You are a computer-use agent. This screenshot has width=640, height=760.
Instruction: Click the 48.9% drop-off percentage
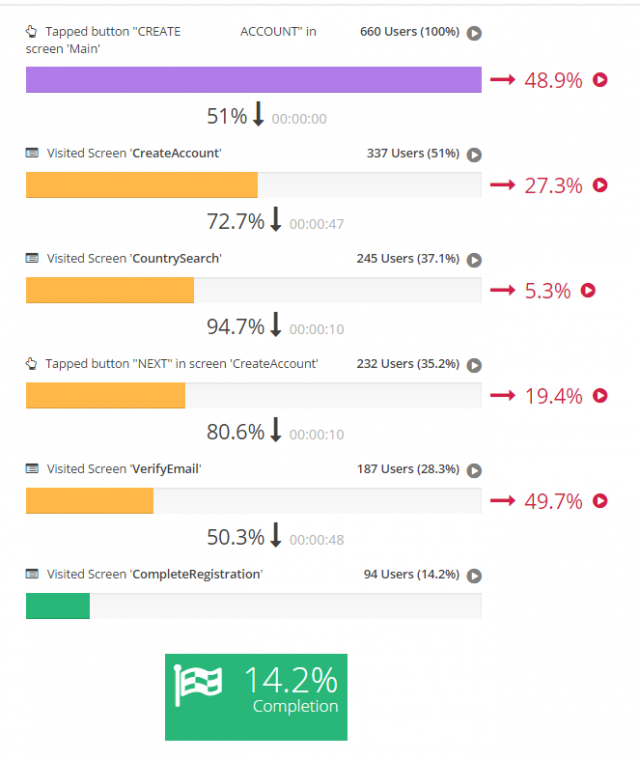tap(553, 81)
